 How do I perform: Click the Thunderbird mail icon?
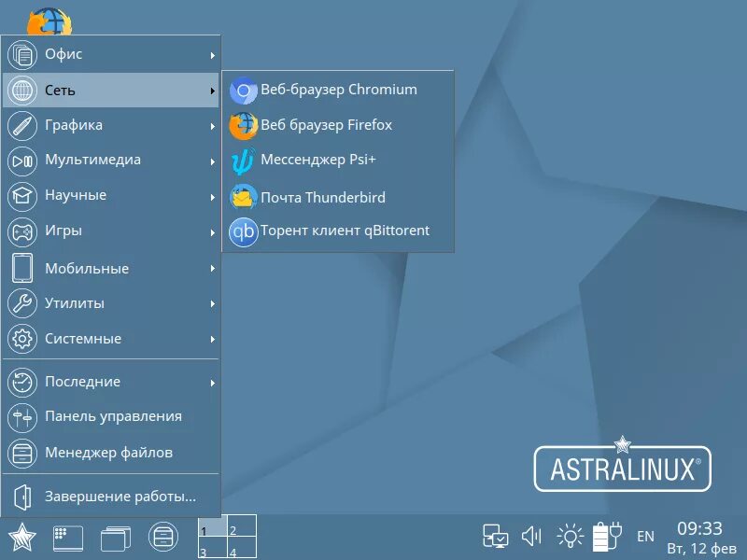pos(244,197)
